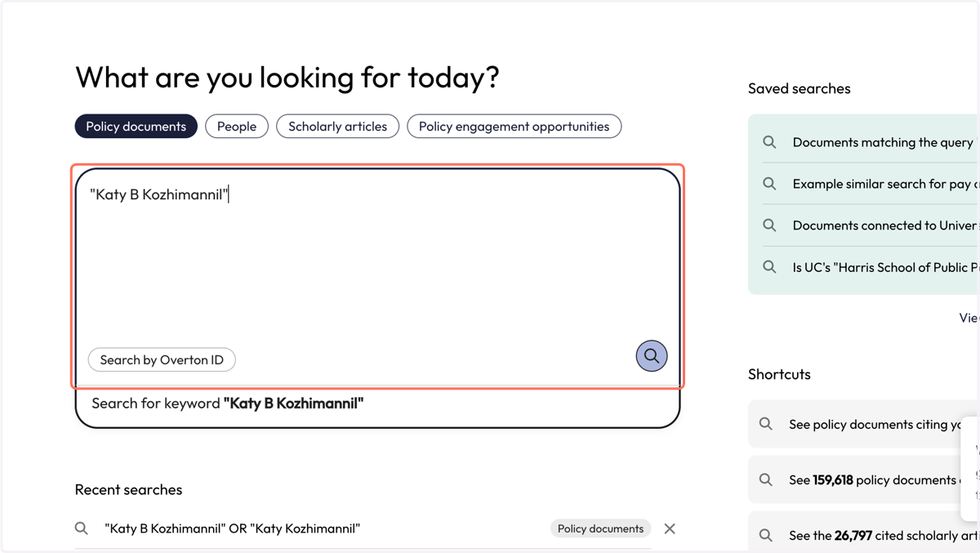
Task: Click the round search magnifier button
Action: (652, 356)
